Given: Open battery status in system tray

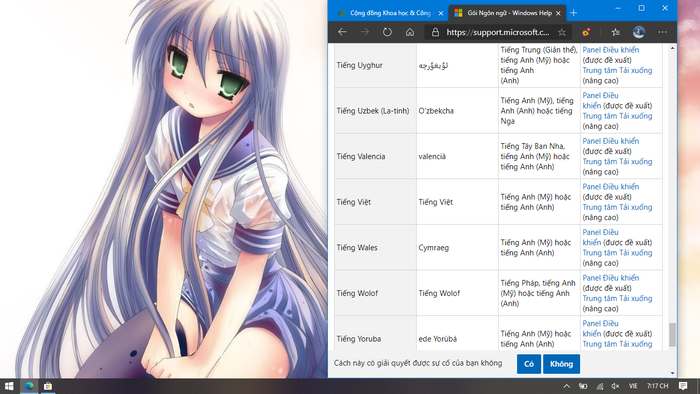Looking at the screenshot, I should coord(583,386).
